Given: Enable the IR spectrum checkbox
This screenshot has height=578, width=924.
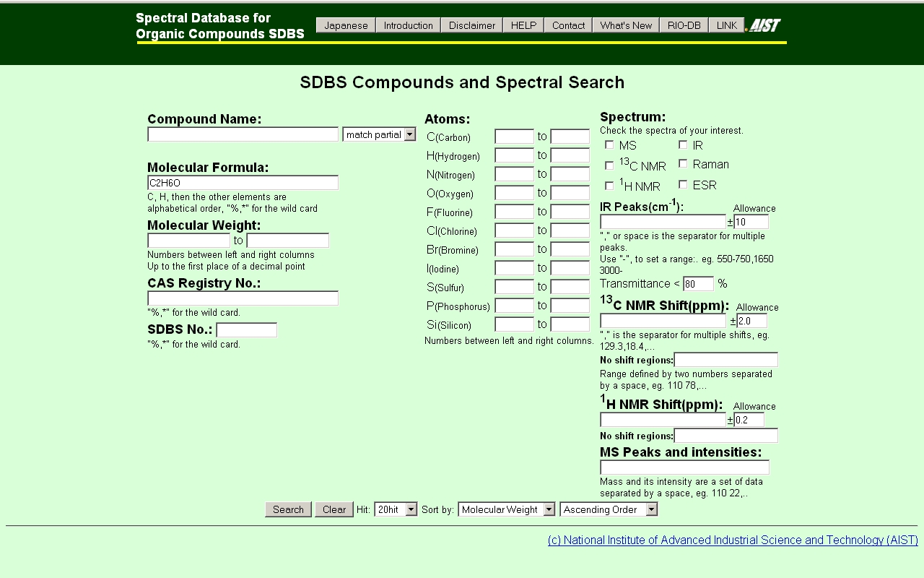Looking at the screenshot, I should coord(683,145).
